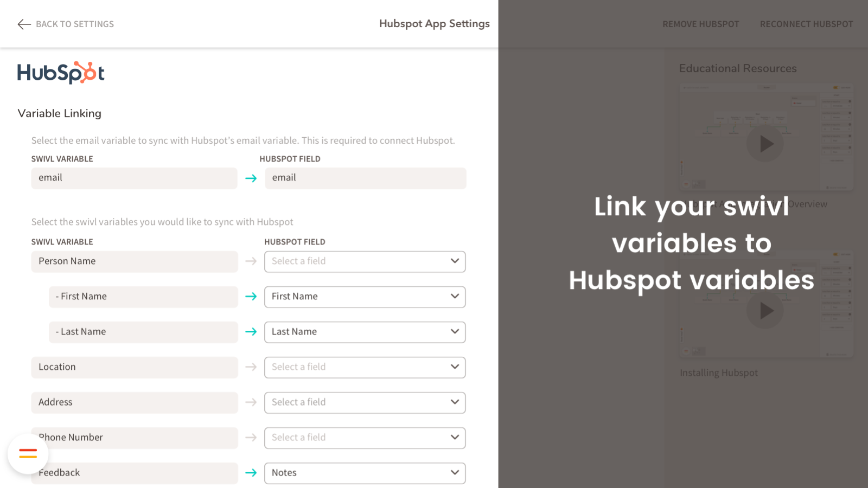Play the Hubspot overview video
Viewport: 868px width, 488px height.
[x=765, y=144]
